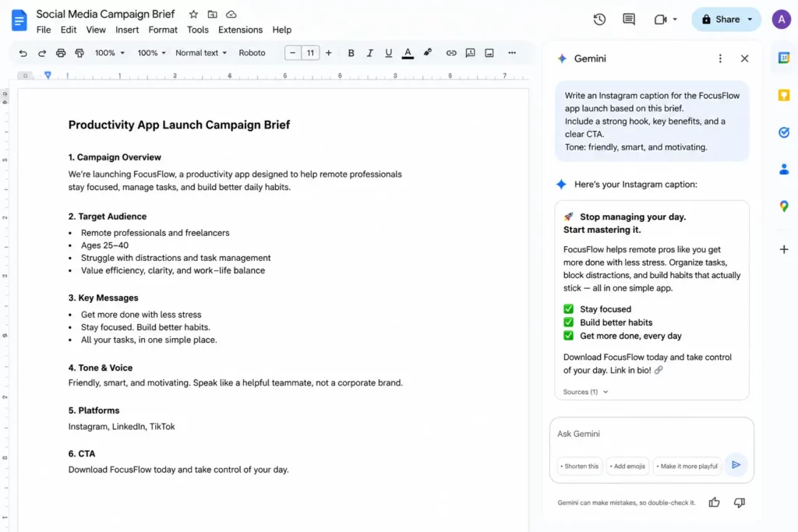Give thumbs up feedback to Gemini

(714, 502)
